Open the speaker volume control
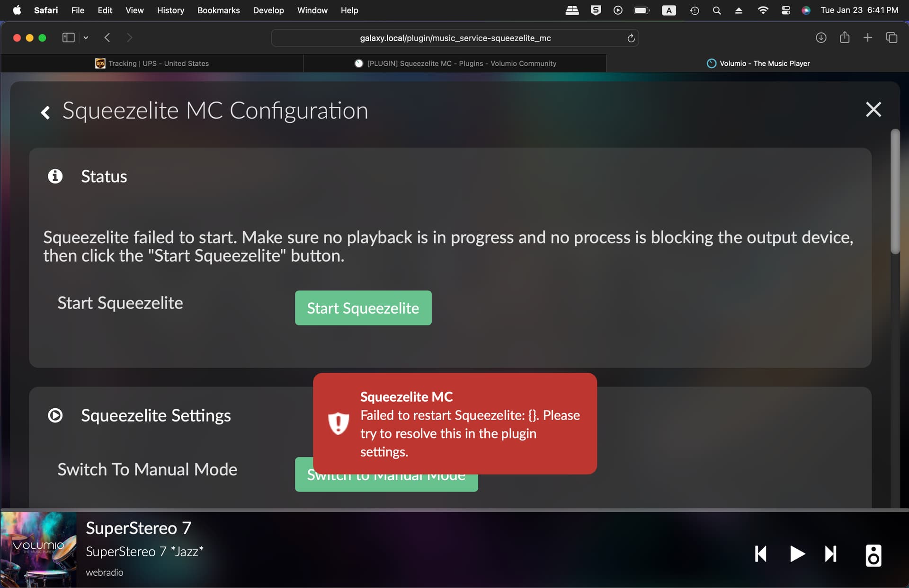 [x=873, y=555]
